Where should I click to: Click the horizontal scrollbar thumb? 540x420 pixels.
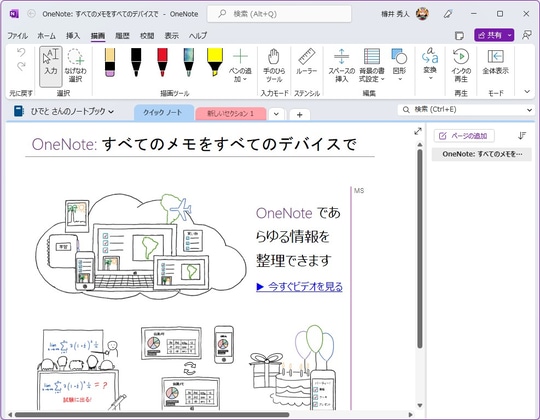(152, 415)
